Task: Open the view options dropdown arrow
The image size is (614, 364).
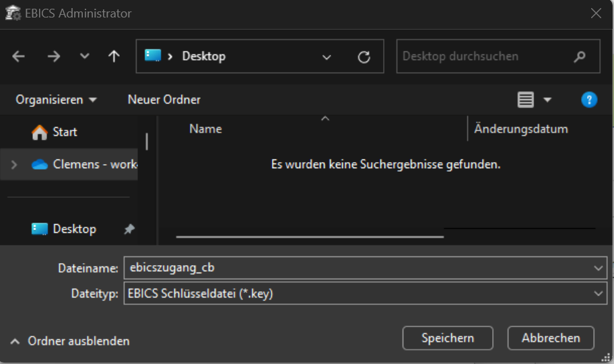Action: click(547, 100)
